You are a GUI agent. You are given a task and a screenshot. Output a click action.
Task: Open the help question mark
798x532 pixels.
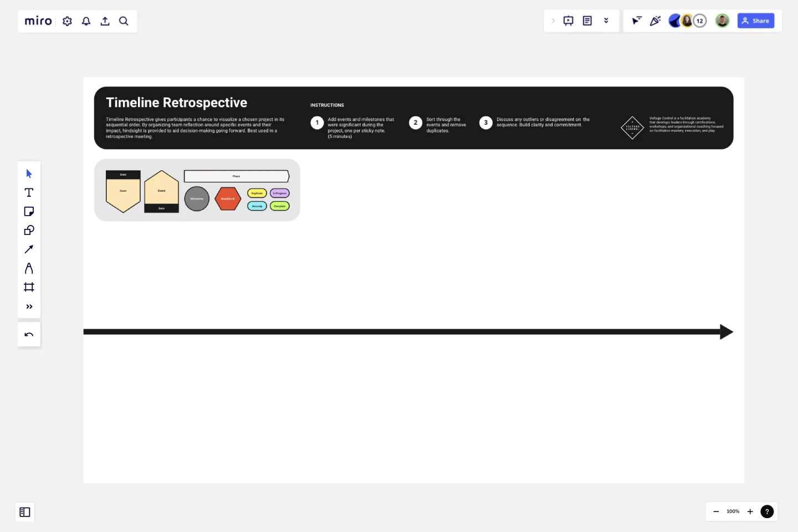tap(767, 511)
